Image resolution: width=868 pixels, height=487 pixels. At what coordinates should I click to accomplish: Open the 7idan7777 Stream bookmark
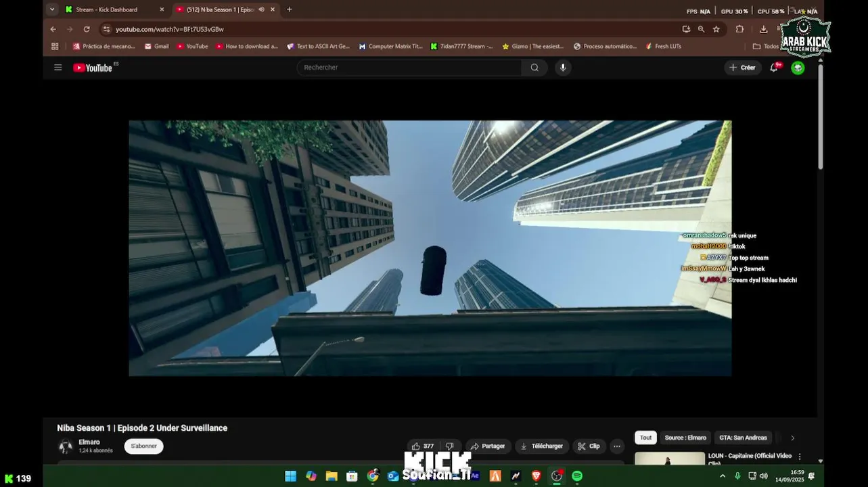coord(461,47)
